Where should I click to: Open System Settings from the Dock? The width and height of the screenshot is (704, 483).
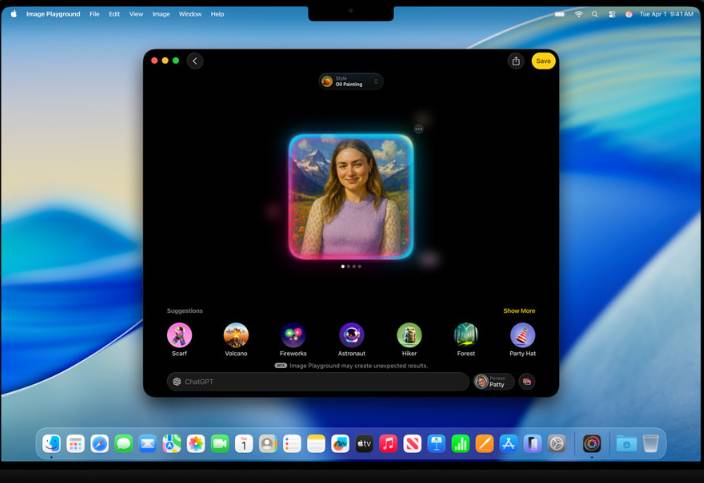coord(557,444)
